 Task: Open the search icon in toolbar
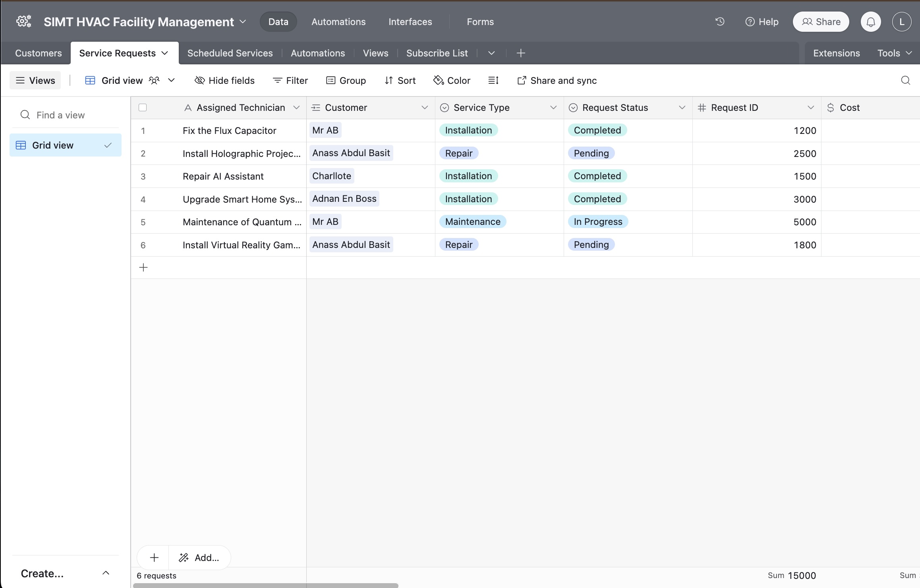pyautogui.click(x=905, y=80)
